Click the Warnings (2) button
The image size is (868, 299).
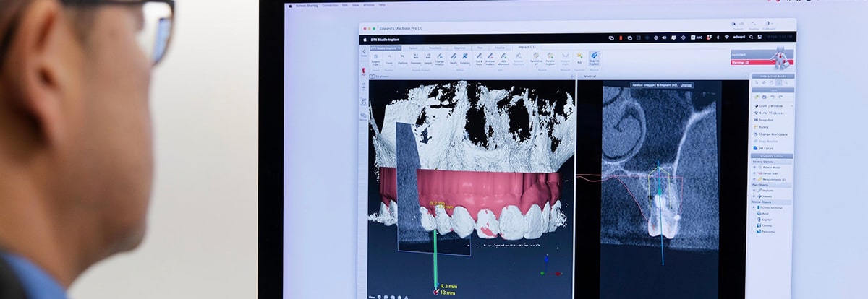[750, 62]
